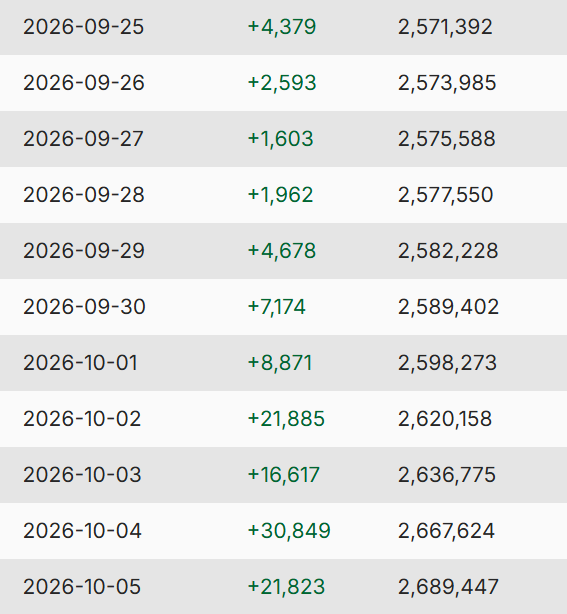Screen dimensions: 567x614
Task: Click the 2026-09-27 date entry
Action: [x=83, y=139]
